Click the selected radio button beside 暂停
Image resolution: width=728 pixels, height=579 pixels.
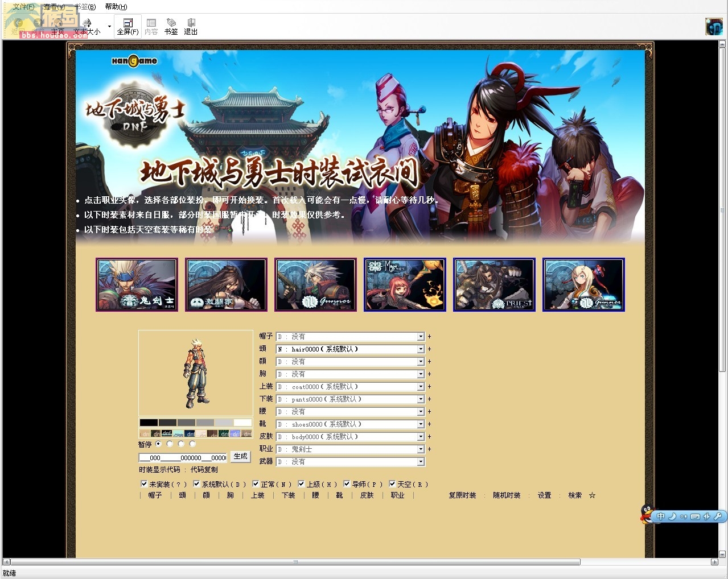click(158, 444)
